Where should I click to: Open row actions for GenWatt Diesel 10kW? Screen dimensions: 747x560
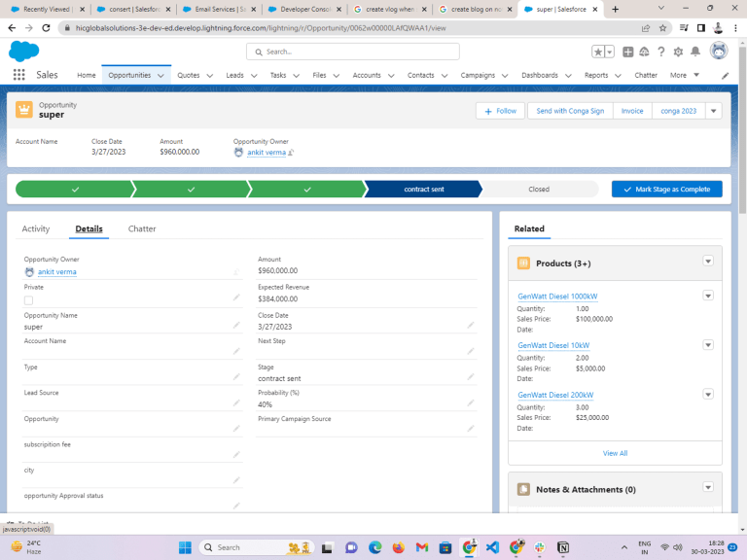point(708,345)
